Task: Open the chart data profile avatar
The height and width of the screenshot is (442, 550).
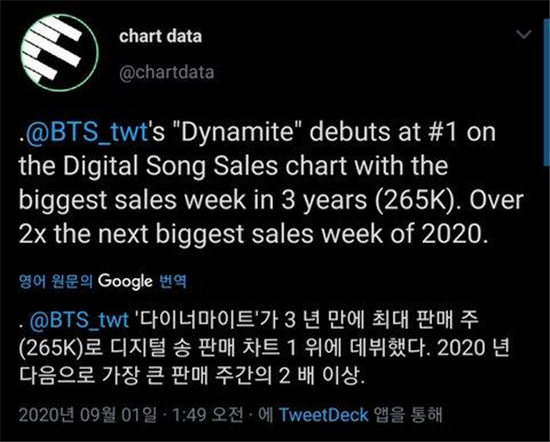Action: coord(59,52)
